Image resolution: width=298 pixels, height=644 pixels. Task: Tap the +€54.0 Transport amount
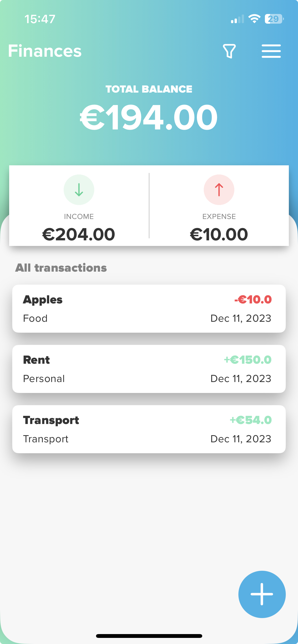pos(251,420)
